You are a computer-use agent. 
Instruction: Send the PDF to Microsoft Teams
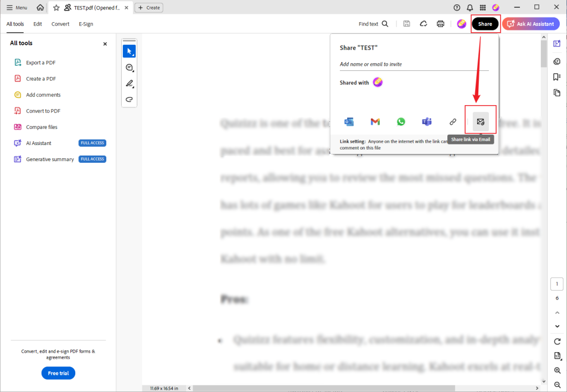tap(426, 121)
